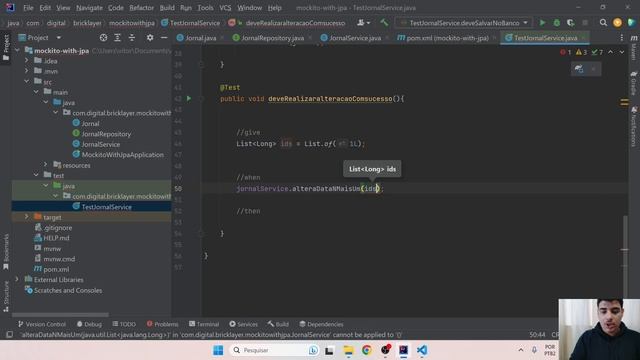Click the green Run button in toolbar

click(x=542, y=23)
